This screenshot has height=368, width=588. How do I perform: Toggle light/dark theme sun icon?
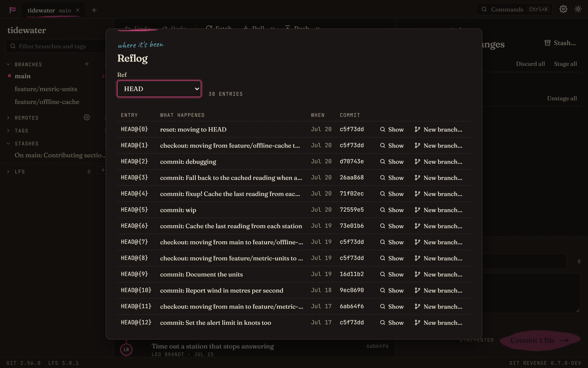(578, 9)
